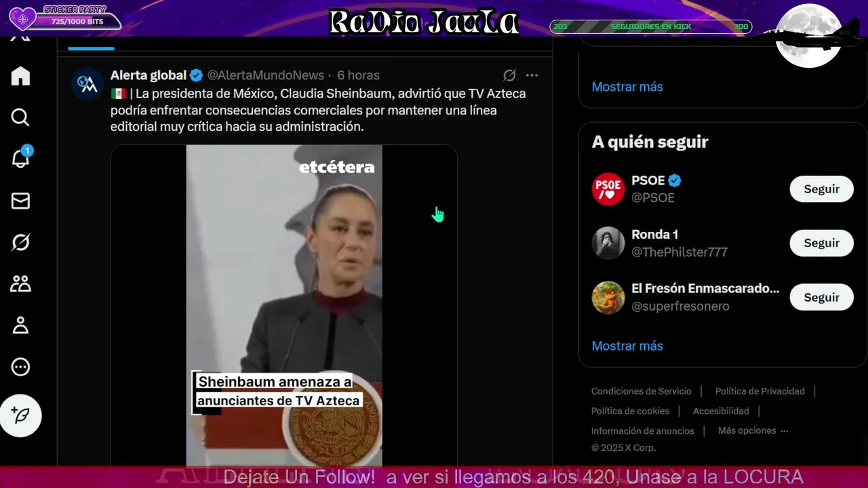Click the @superfresonero handle

(x=680, y=306)
